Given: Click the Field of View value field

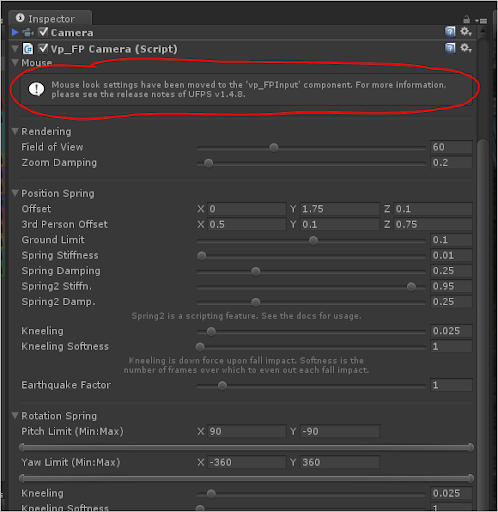Looking at the screenshot, I should tap(451, 147).
